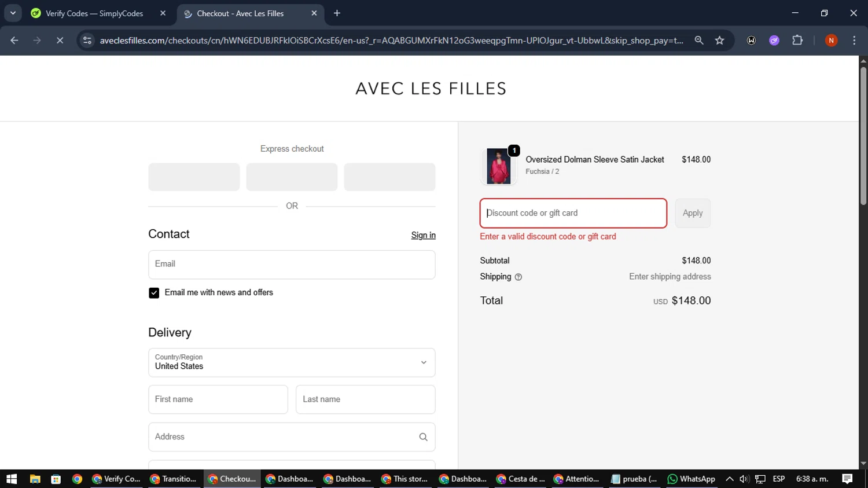Click the ESP language indicator
The width and height of the screenshot is (868, 488).
click(779, 479)
